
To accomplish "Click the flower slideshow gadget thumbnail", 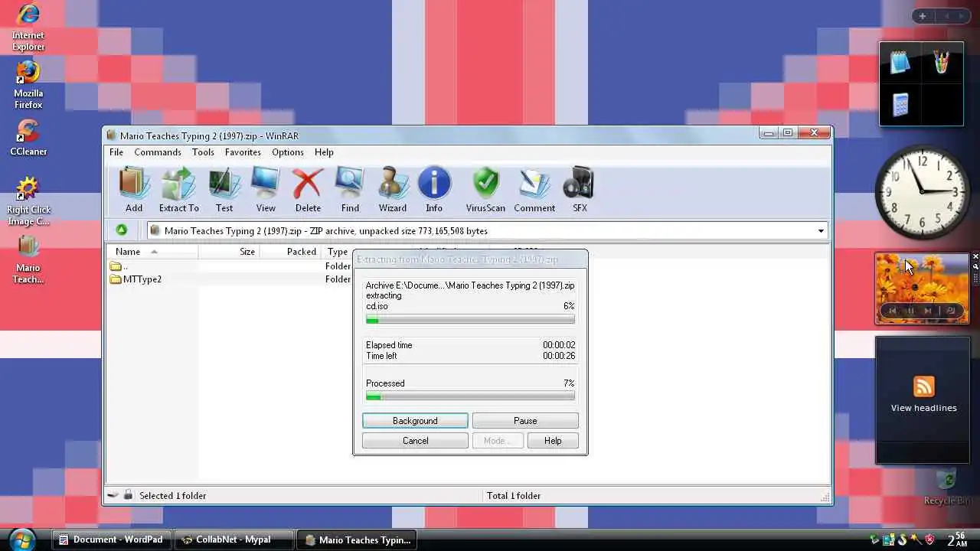I will (x=923, y=289).
